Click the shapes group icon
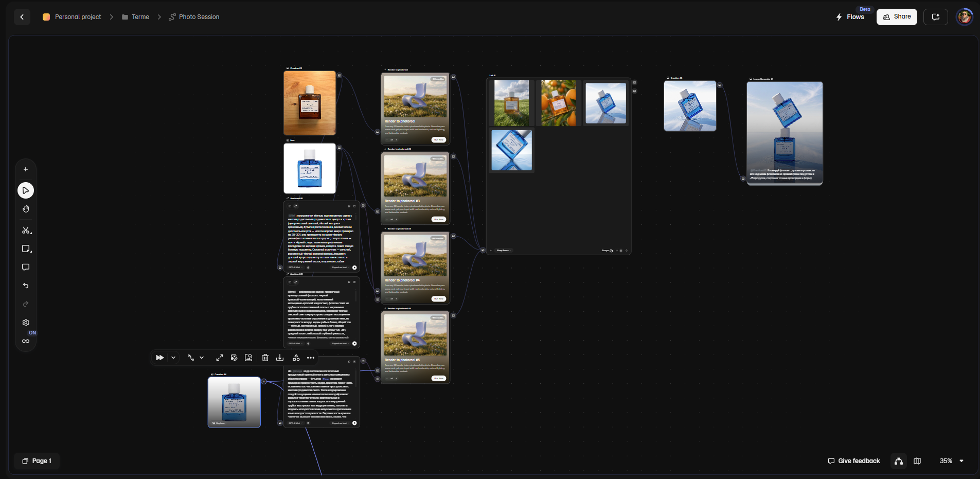The width and height of the screenshot is (980, 479). click(296, 358)
